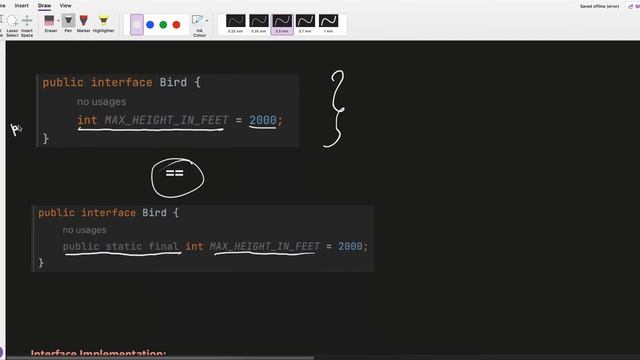The width and height of the screenshot is (640, 360).
Task: Click 'MAX_HEIGHT_IN_FEET' in the first code block
Action: (x=166, y=120)
